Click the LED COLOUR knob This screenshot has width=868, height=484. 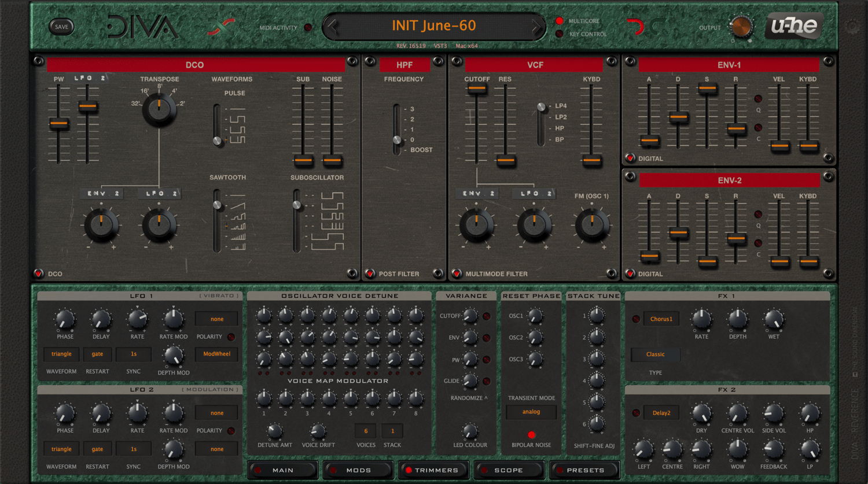click(470, 431)
